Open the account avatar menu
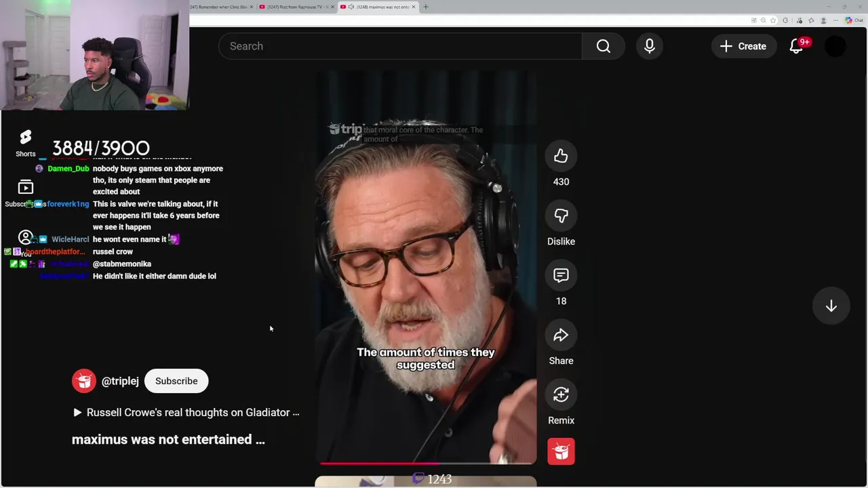The image size is (868, 488). coord(835,46)
